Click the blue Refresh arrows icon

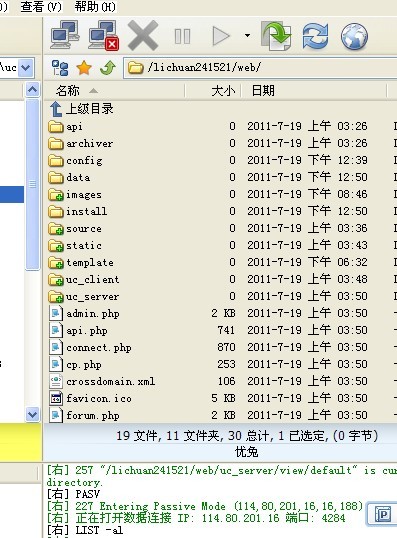[315, 36]
